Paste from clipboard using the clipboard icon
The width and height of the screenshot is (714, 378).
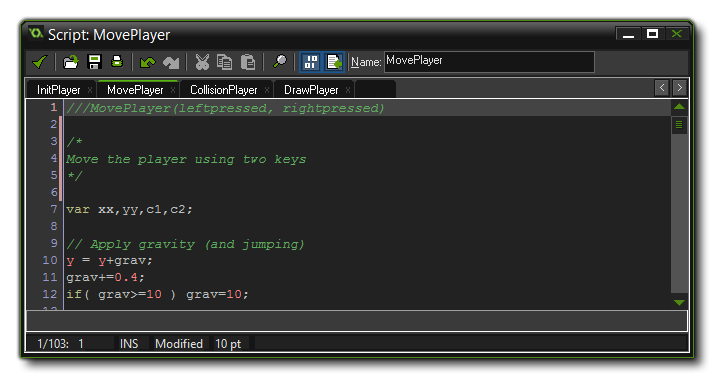pos(248,62)
